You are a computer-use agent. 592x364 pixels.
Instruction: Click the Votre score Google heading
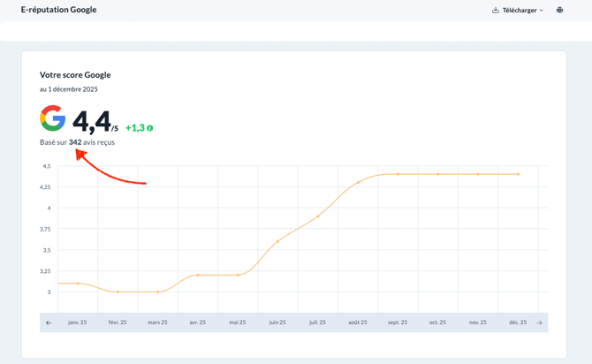click(75, 75)
